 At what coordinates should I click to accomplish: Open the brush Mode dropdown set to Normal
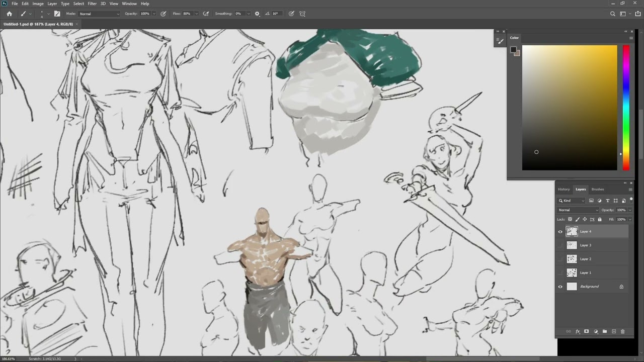(x=100, y=14)
